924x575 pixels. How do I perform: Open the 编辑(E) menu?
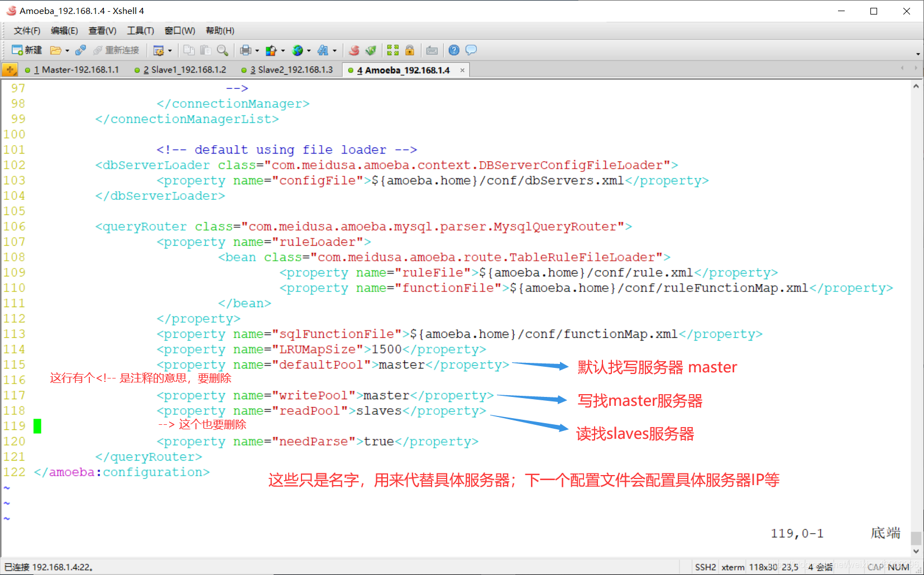[64, 31]
